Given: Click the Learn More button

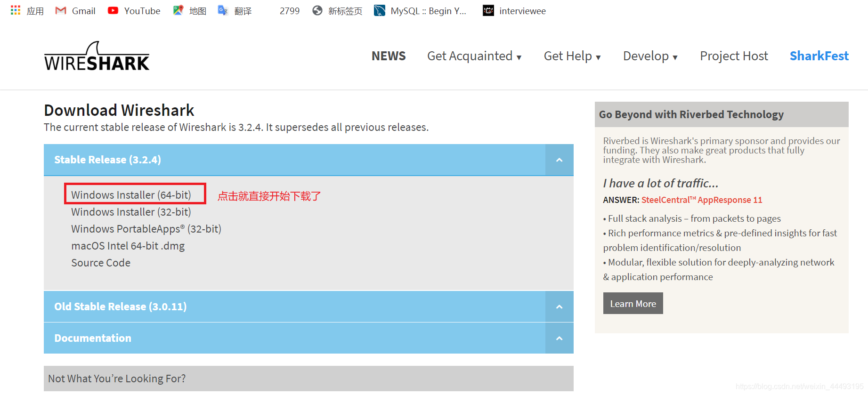Looking at the screenshot, I should 633,304.
